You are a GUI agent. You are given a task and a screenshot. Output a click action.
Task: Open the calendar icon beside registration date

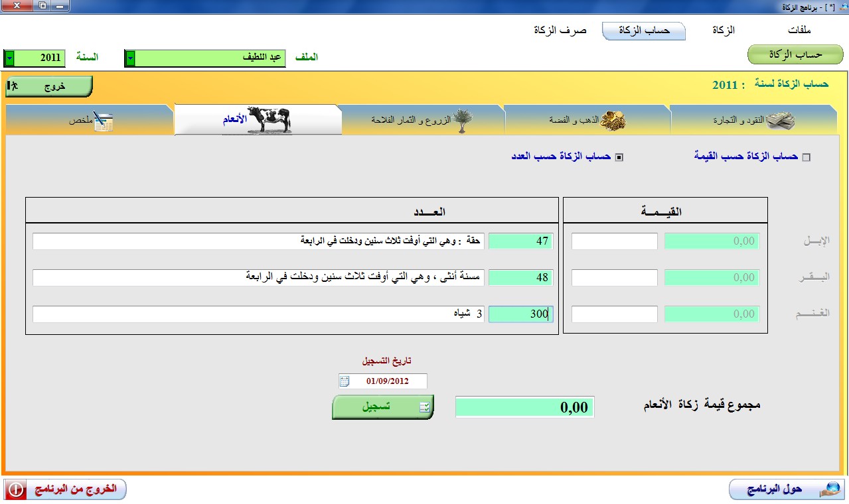(344, 381)
